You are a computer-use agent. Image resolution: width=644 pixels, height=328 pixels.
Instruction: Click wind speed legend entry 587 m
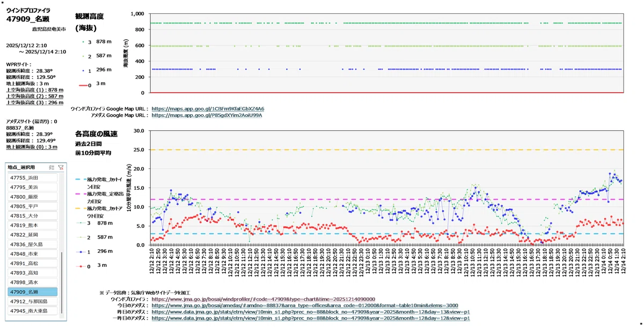(x=94, y=237)
